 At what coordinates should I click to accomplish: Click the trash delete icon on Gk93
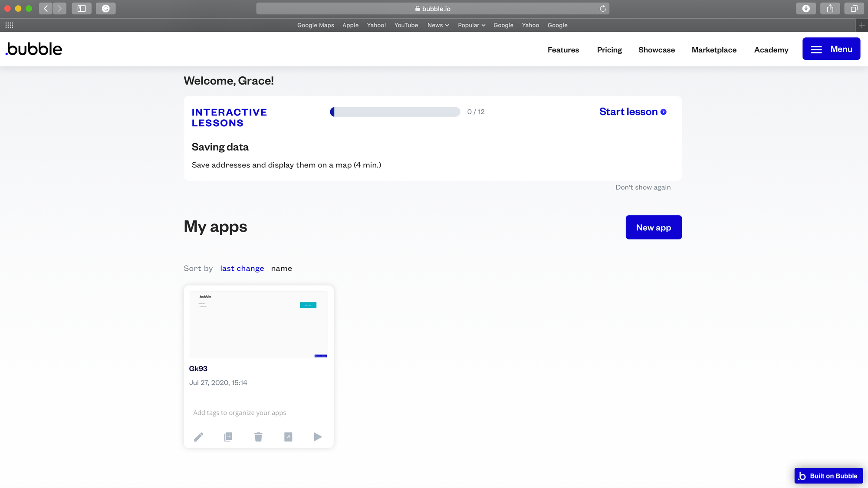258,437
